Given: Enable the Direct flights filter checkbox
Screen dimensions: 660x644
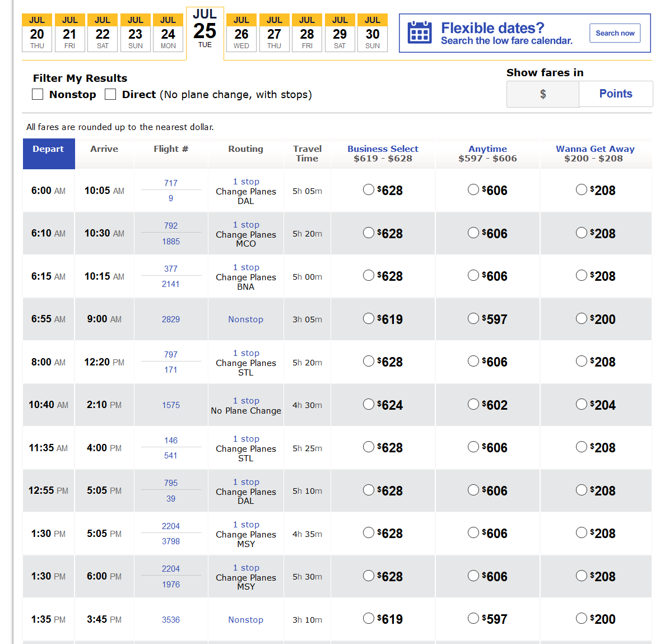Looking at the screenshot, I should (x=110, y=94).
